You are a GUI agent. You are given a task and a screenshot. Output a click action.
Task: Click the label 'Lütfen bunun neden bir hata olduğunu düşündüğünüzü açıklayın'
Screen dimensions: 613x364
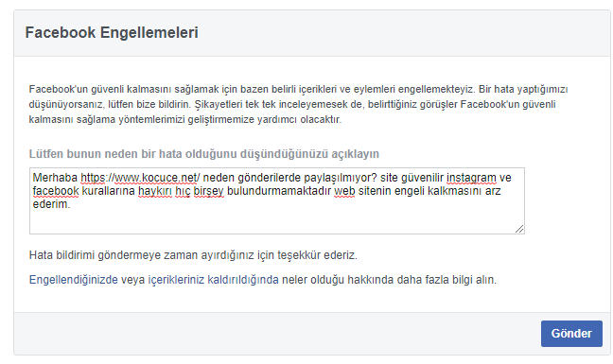click(x=204, y=154)
